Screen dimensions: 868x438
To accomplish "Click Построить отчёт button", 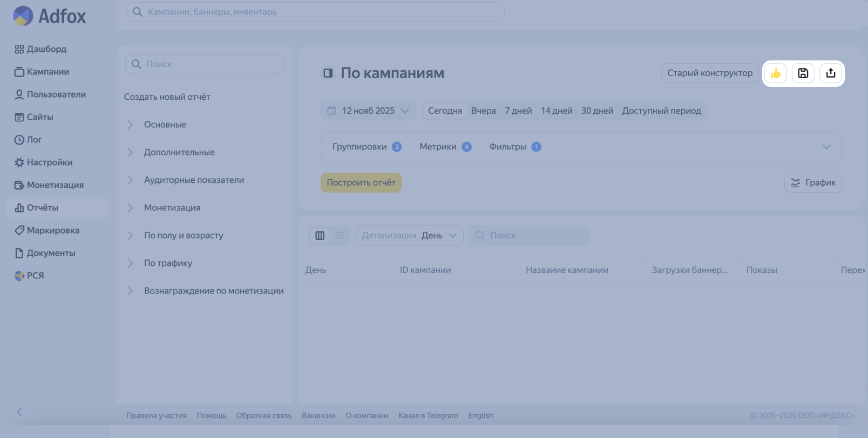I will coord(361,183).
